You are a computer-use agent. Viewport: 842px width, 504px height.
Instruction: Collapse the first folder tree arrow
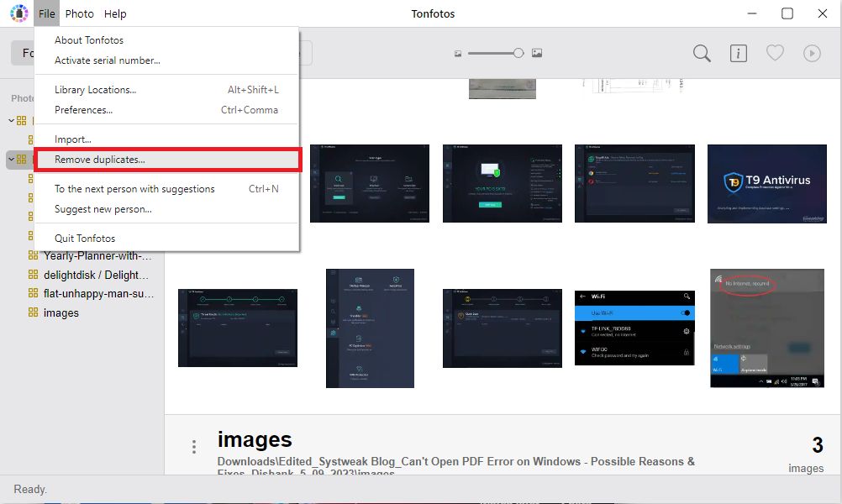coord(11,121)
